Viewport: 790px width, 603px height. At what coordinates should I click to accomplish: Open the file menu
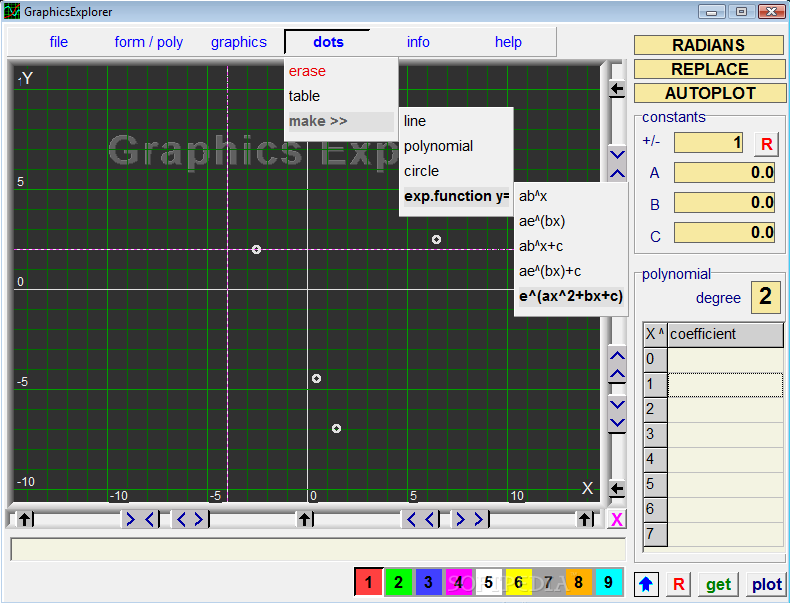[58, 42]
